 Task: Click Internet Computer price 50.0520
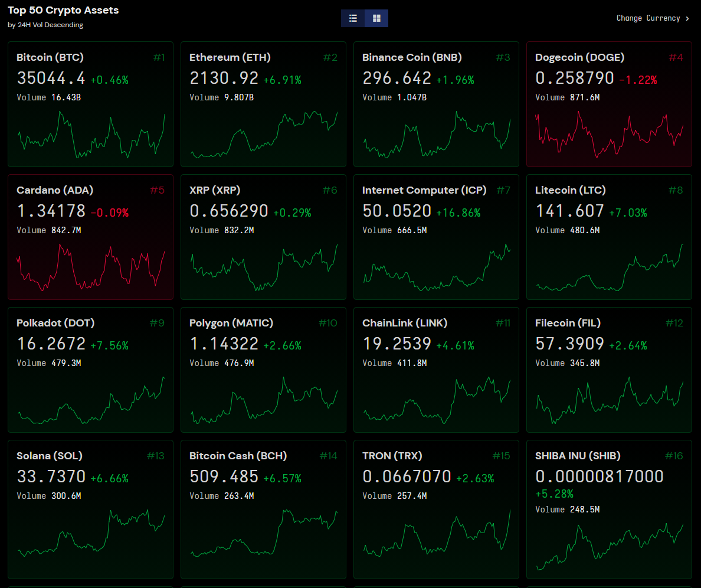(397, 211)
